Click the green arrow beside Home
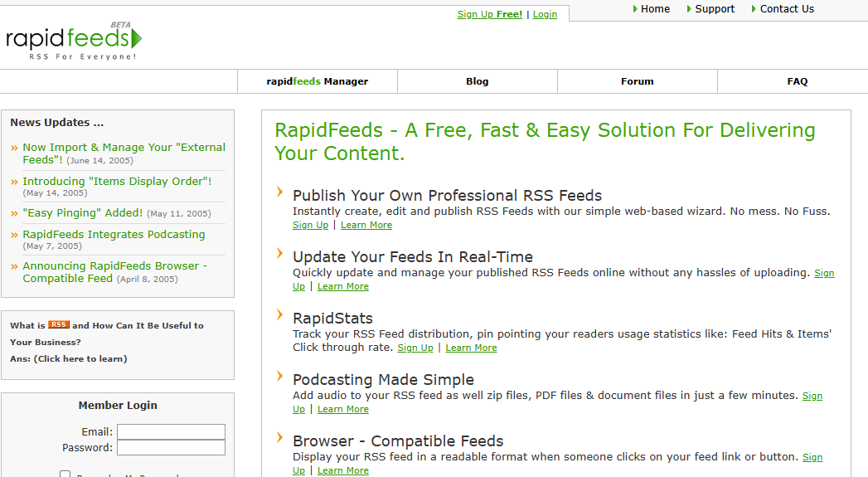 [x=636, y=9]
